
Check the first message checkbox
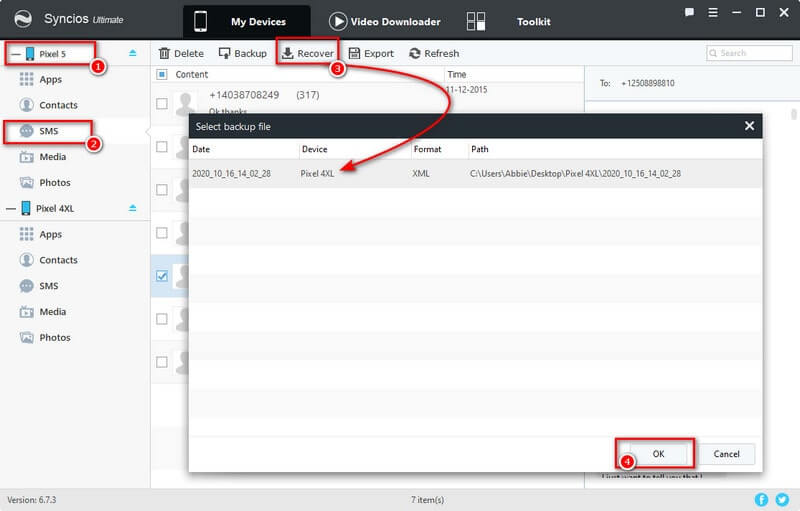(x=162, y=102)
